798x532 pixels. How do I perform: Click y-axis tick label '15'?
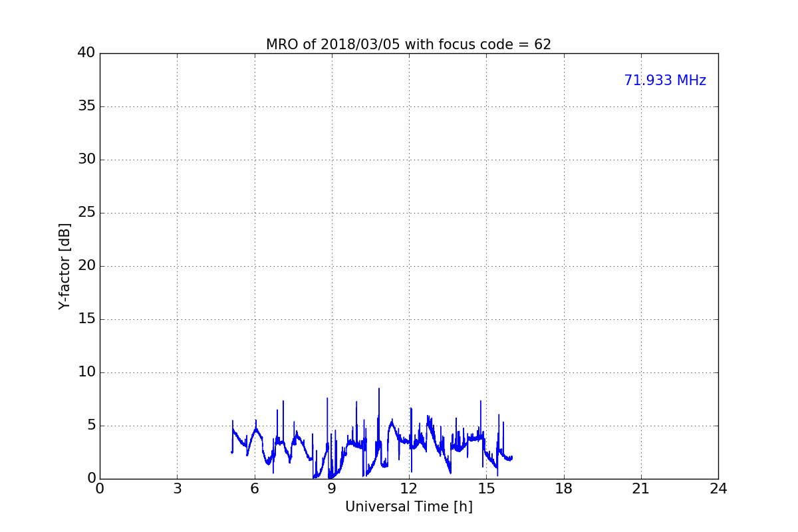point(86,319)
